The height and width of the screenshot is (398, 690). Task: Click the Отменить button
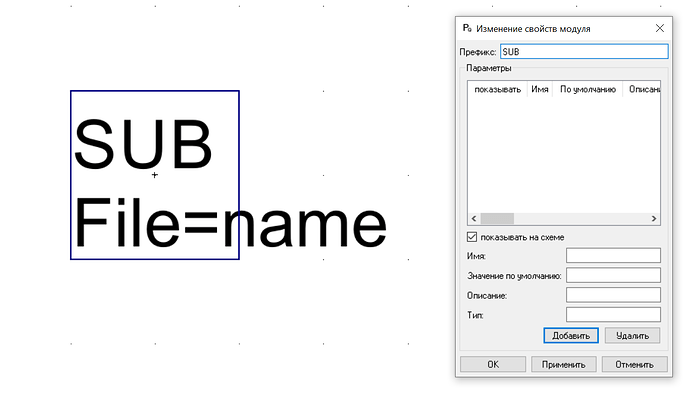pos(635,364)
